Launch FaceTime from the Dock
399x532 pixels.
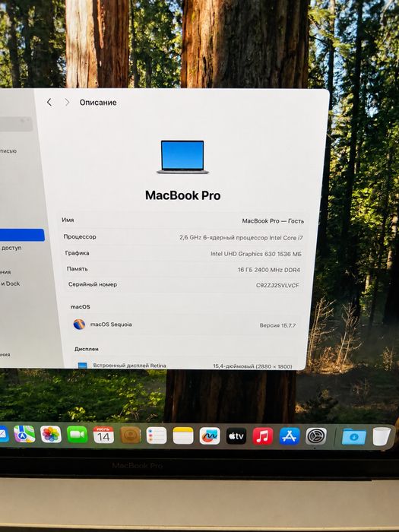point(78,435)
